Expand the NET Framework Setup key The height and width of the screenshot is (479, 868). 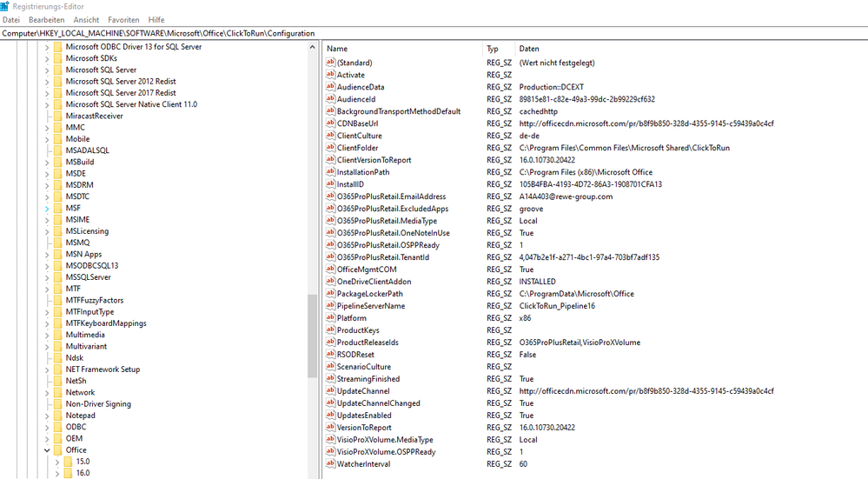47,370
